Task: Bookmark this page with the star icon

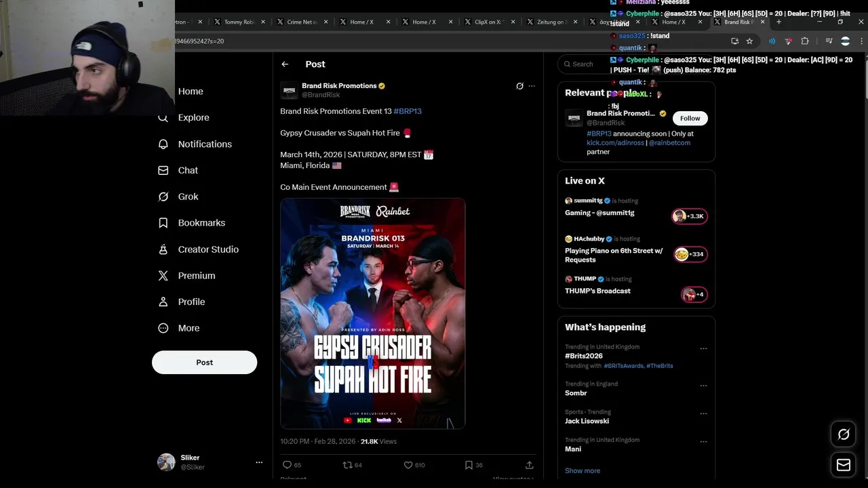Action: click(x=749, y=41)
